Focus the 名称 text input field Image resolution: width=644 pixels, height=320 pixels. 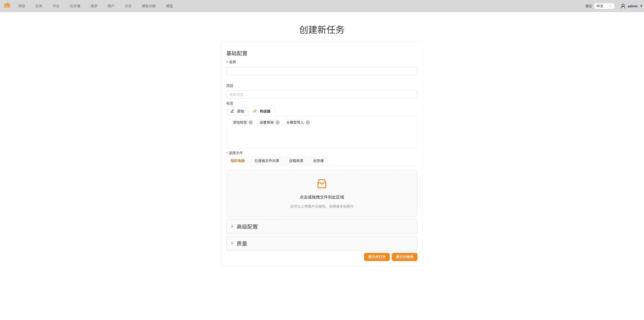[x=322, y=71]
